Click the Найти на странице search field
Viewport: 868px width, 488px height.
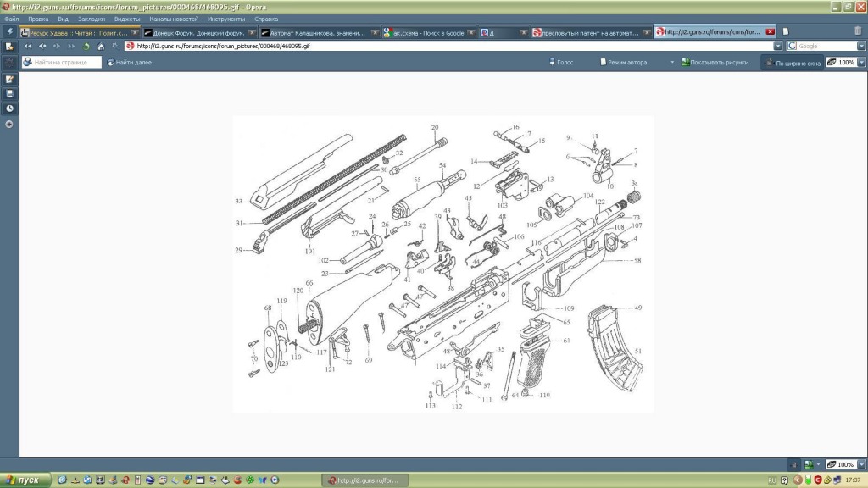[65, 63]
